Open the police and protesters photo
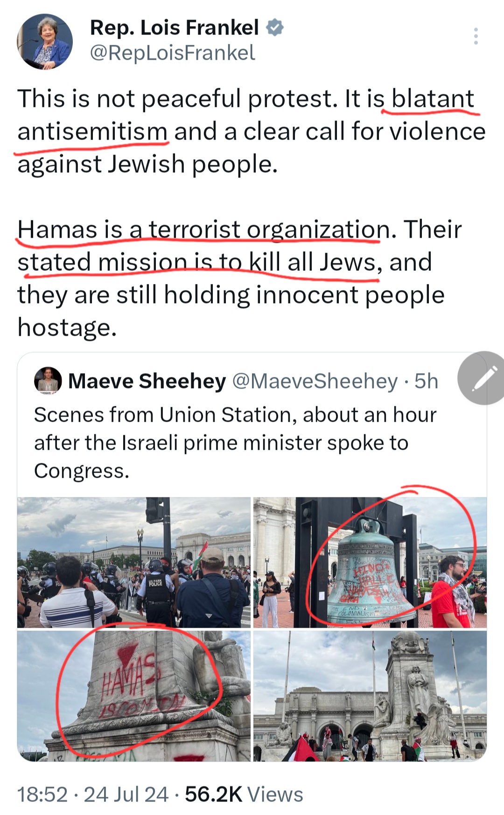 tap(134, 562)
